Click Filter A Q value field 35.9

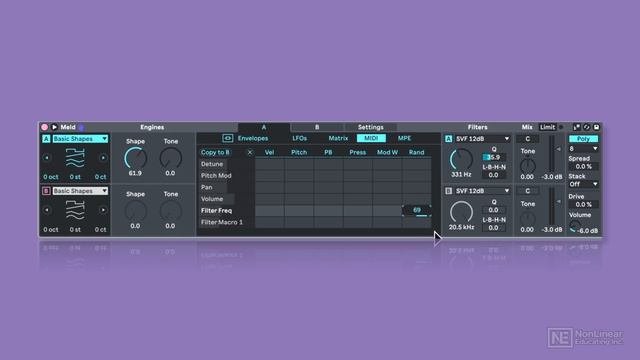493,158
